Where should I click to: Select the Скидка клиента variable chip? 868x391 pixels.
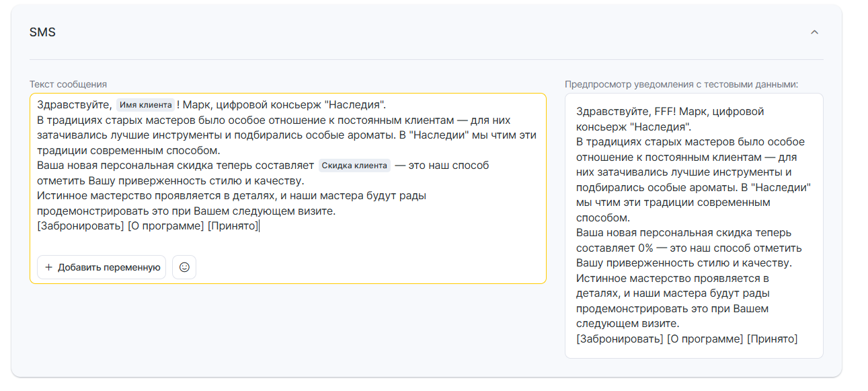tap(354, 166)
